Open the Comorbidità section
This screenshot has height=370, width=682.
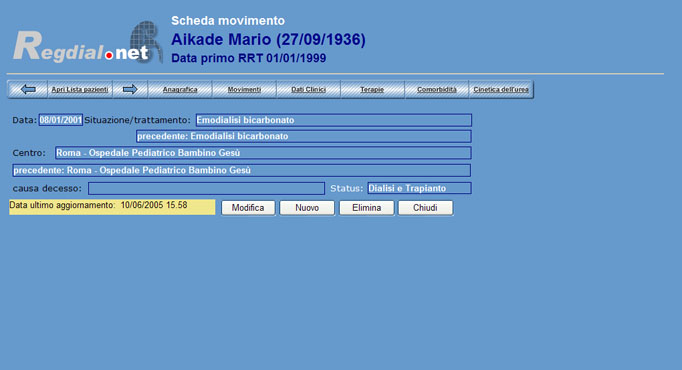437,89
